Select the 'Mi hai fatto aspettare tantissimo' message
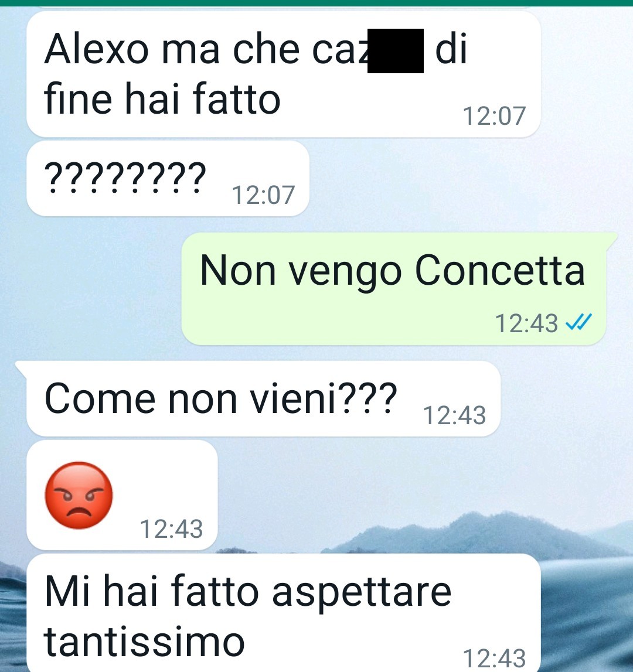 [284, 613]
